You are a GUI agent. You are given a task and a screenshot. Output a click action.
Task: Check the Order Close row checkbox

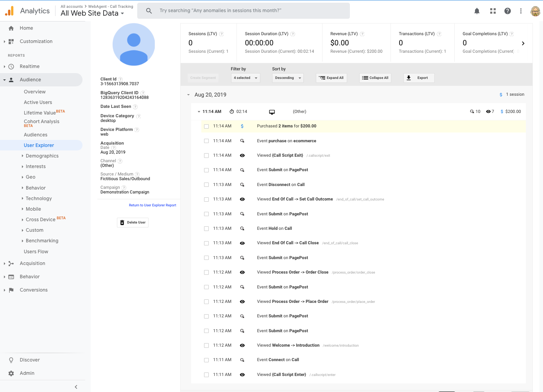coord(206,272)
